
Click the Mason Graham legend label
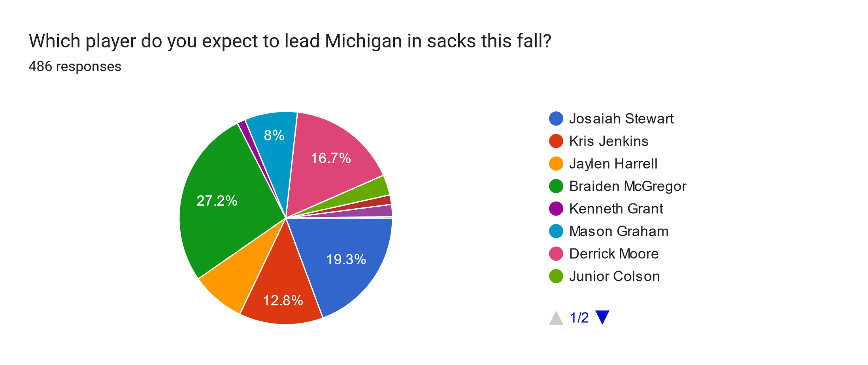[x=619, y=231]
